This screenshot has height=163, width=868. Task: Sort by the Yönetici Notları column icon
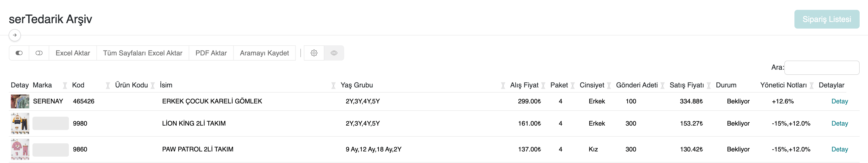tap(811, 85)
